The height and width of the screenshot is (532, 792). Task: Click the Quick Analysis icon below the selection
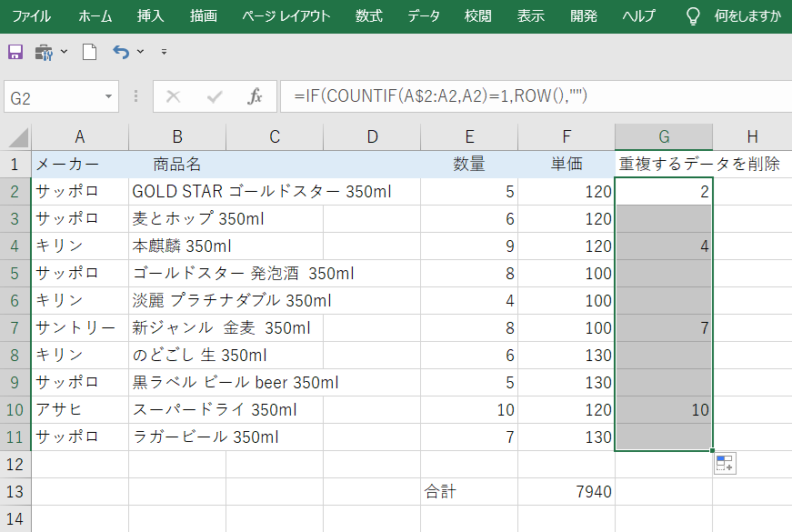coord(724,464)
